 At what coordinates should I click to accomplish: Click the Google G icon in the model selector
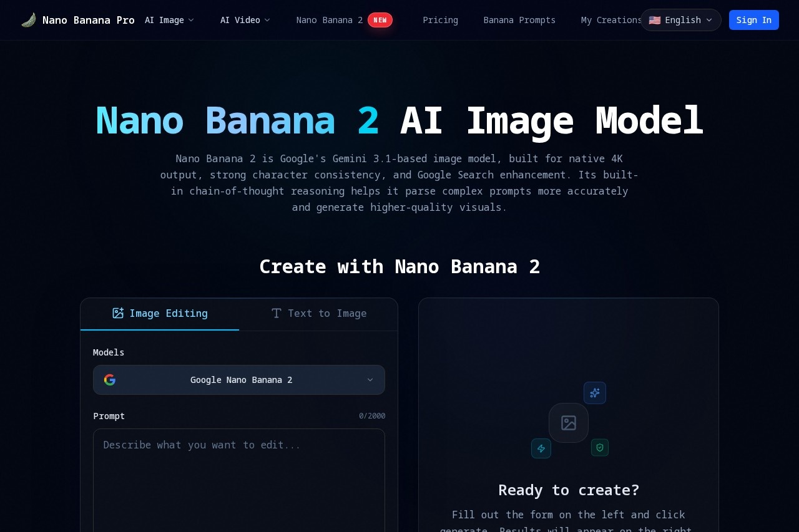110,380
